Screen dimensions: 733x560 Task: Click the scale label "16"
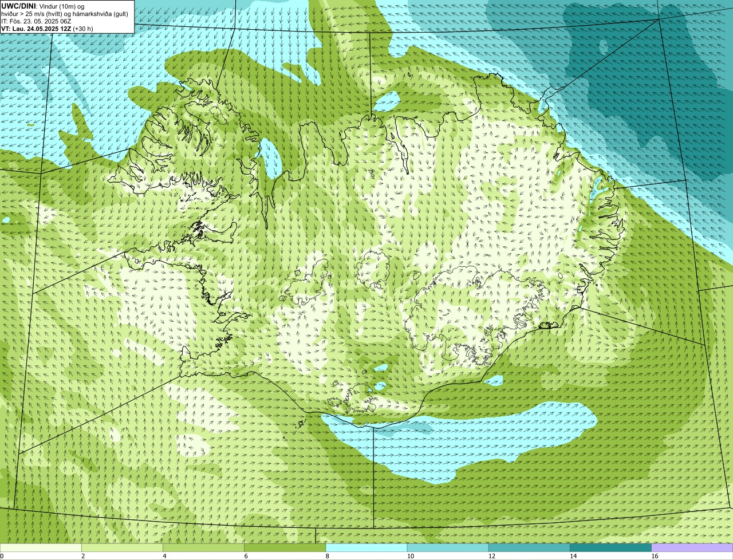(x=655, y=556)
